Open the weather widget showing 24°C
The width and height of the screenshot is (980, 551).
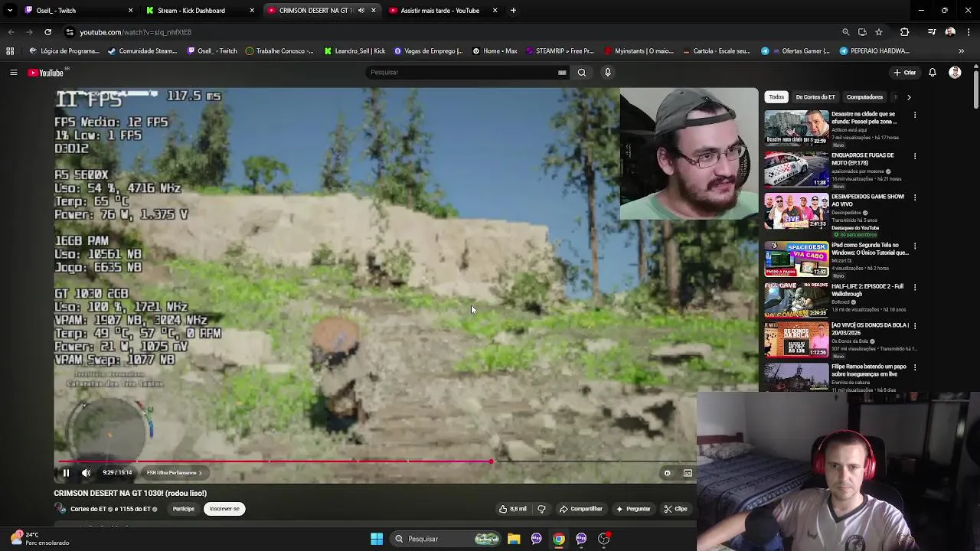[38, 539]
